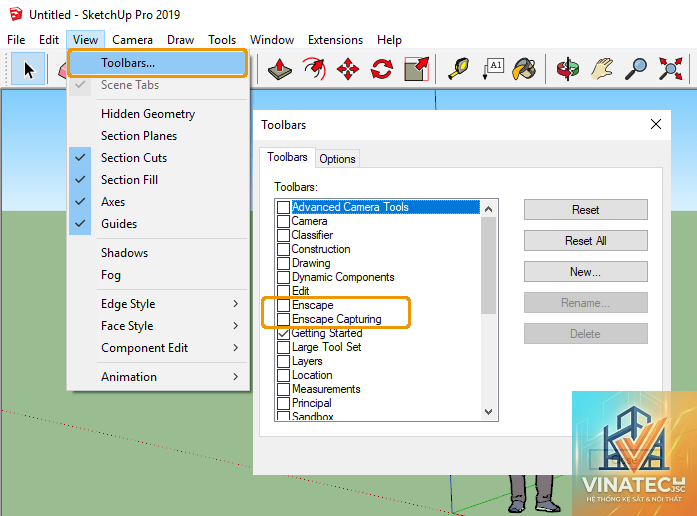This screenshot has width=697, height=516.
Task: Open the Camera menu
Action: [x=132, y=40]
